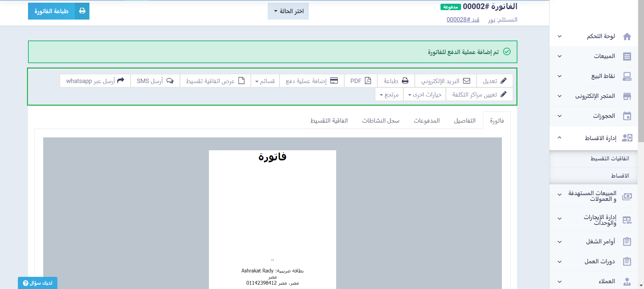This screenshot has height=289, width=644.
Task: Click the calendar icon beside الحجوزات
Action: pos(627,116)
